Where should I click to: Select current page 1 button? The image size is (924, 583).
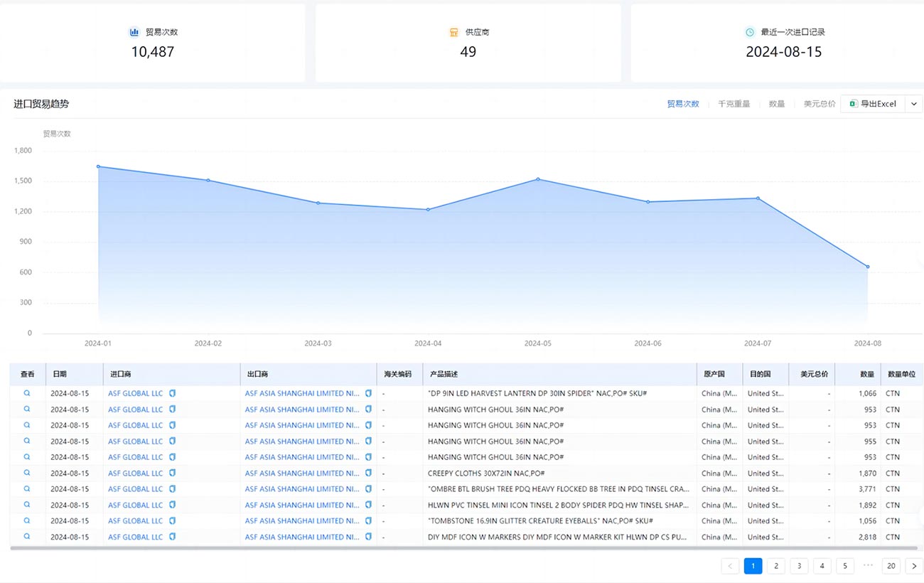[753, 566]
